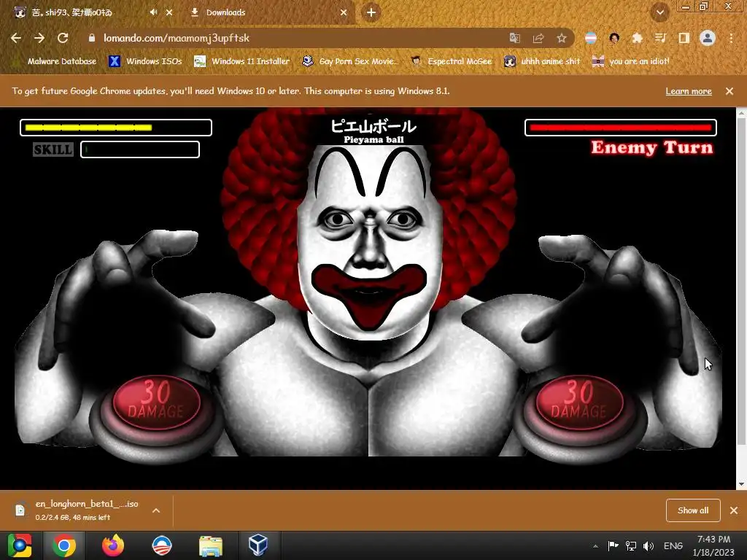This screenshot has height=560, width=747.
Task: Close the downloads shelf
Action: click(734, 510)
